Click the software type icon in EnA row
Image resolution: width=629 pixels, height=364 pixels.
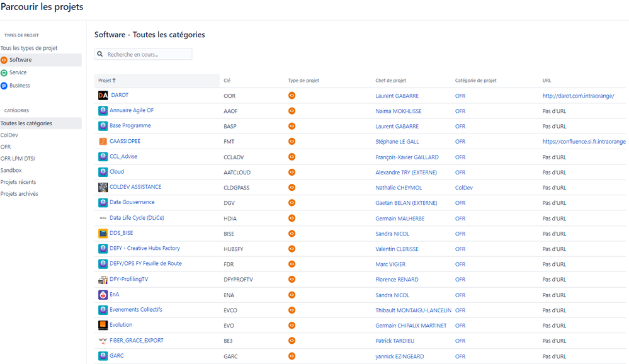pos(292,295)
